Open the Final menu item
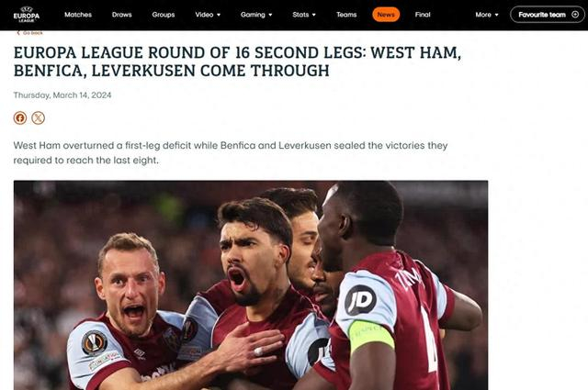The width and height of the screenshot is (588, 390). (423, 15)
